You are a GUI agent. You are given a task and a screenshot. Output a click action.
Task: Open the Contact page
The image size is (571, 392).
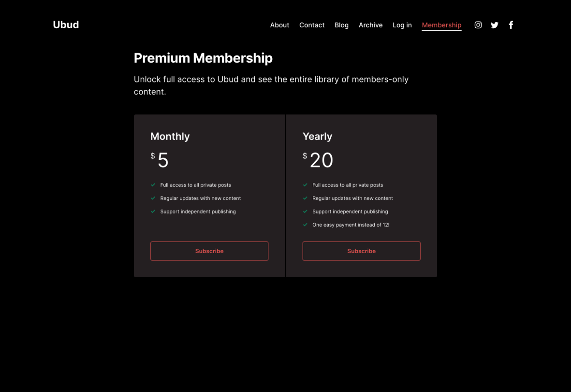pyautogui.click(x=312, y=25)
